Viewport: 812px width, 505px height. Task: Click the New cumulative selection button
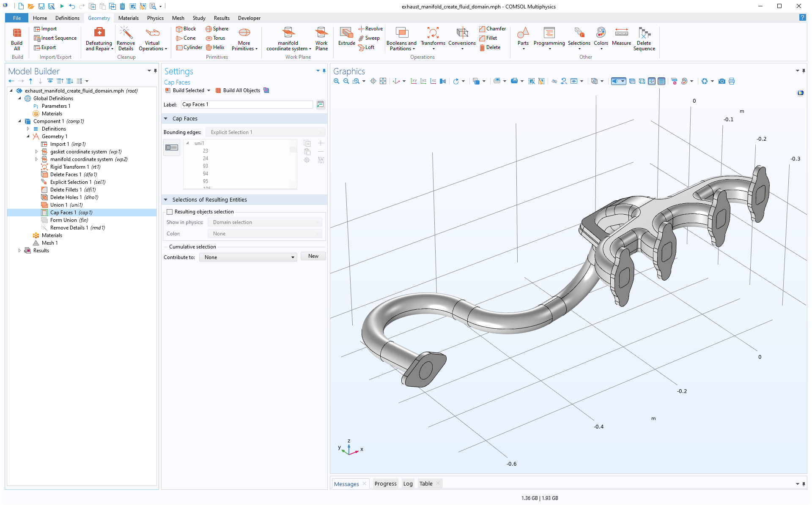click(x=313, y=256)
